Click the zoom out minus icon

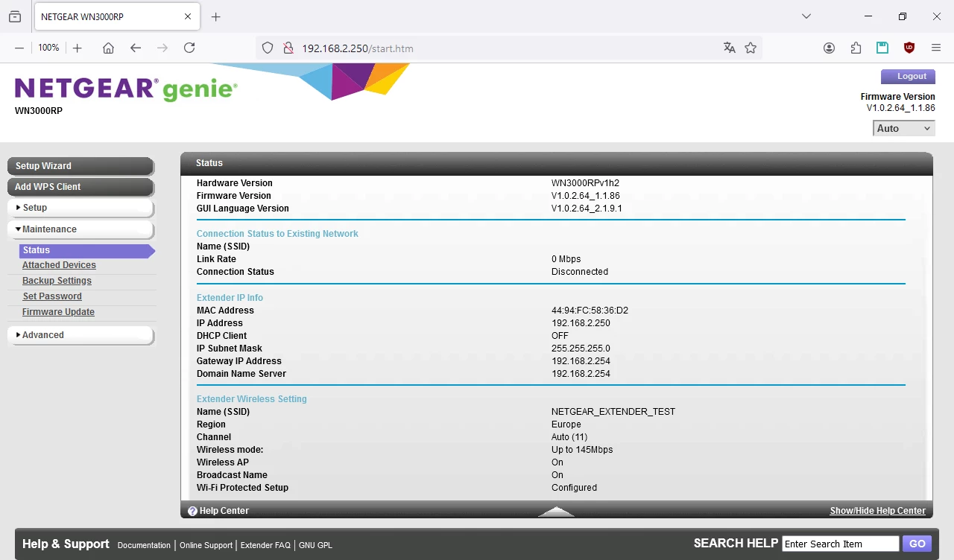pos(19,48)
